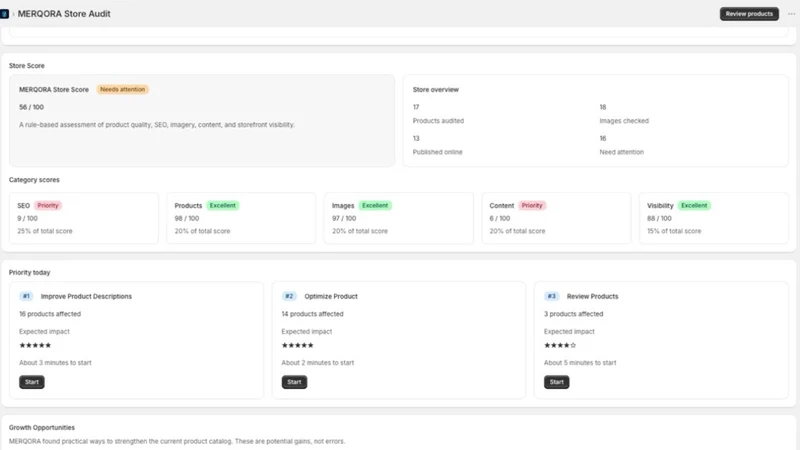This screenshot has height=450, width=800.
Task: Click About 5 minutes to start text
Action: (580, 363)
